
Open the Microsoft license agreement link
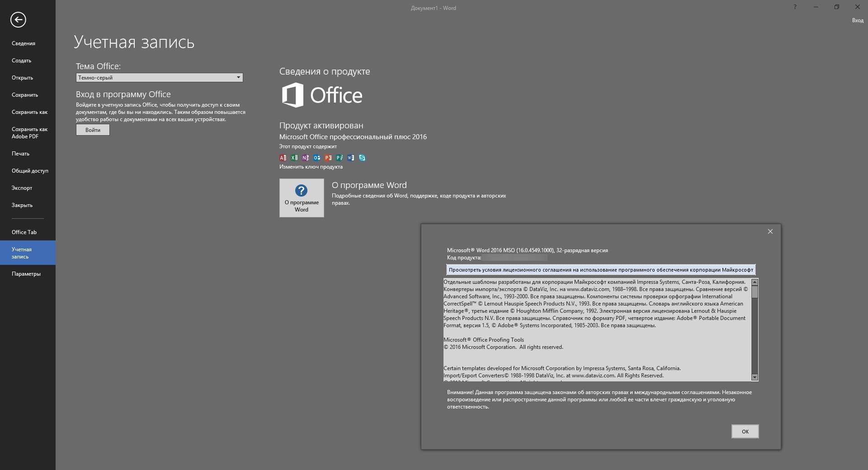601,270
